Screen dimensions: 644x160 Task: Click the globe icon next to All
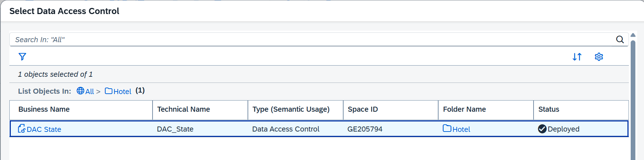(81, 91)
